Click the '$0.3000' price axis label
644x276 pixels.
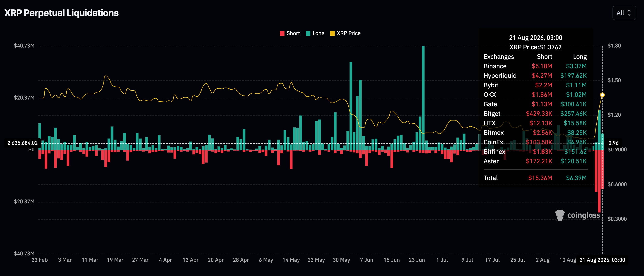[617, 219]
